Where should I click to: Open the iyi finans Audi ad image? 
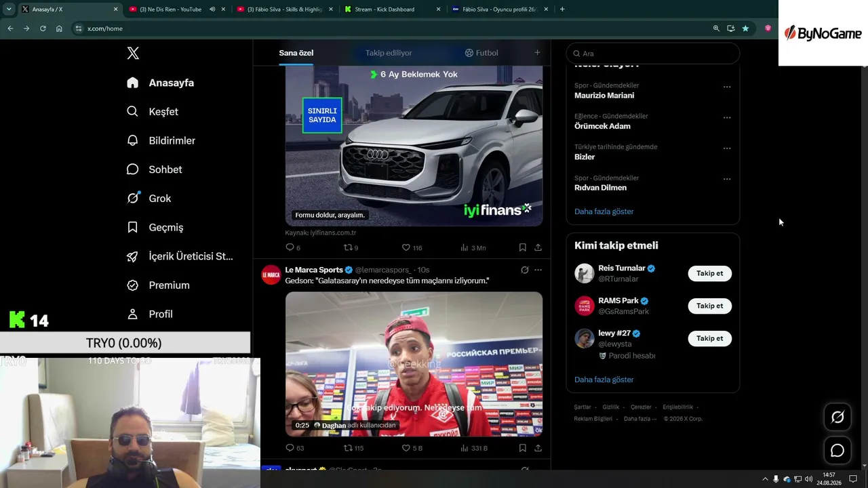click(x=414, y=146)
